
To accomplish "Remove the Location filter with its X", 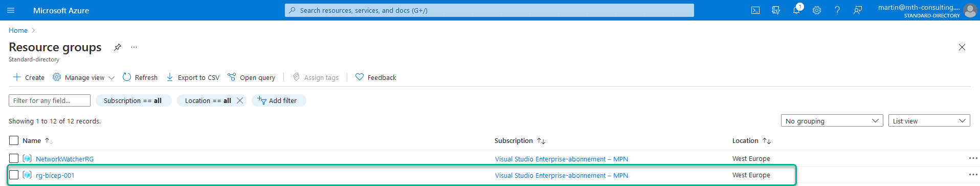I will click(x=240, y=100).
